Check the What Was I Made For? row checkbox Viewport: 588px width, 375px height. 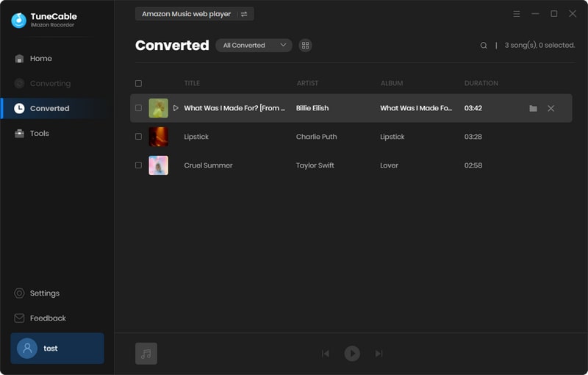(138, 108)
